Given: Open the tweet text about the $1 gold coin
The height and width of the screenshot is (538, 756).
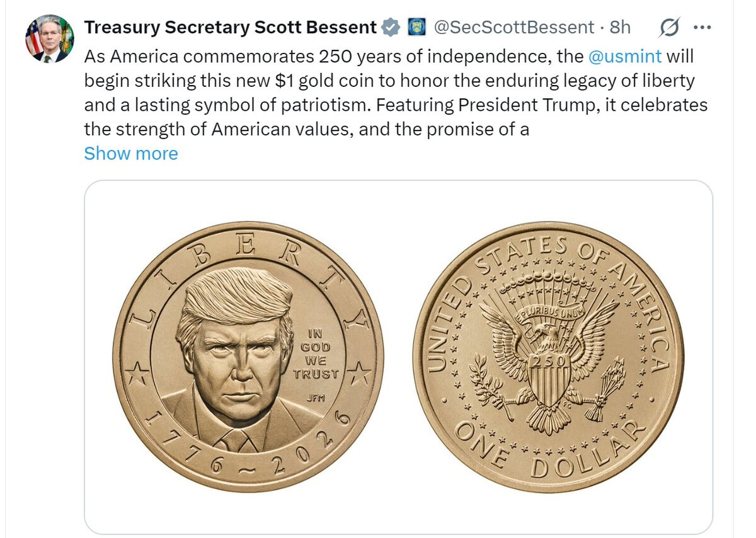Looking at the screenshot, I should pos(396,93).
